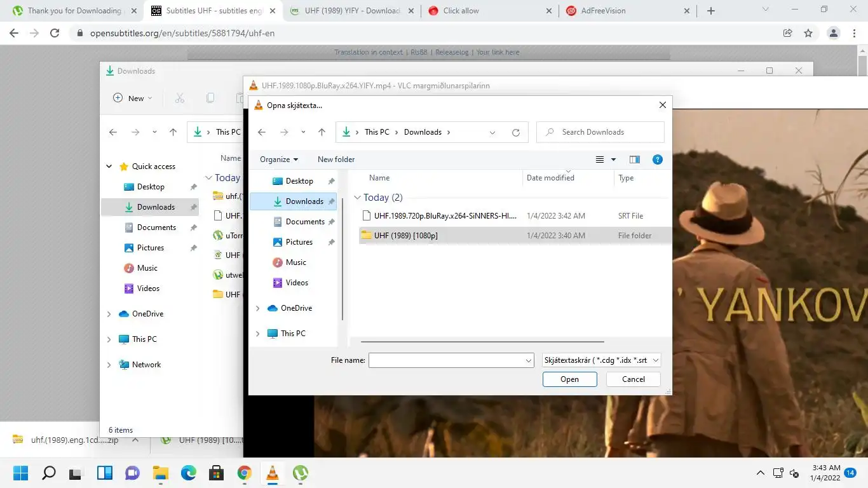Open Videos in the dialog sidebar
Image resolution: width=868 pixels, height=488 pixels.
(297, 283)
